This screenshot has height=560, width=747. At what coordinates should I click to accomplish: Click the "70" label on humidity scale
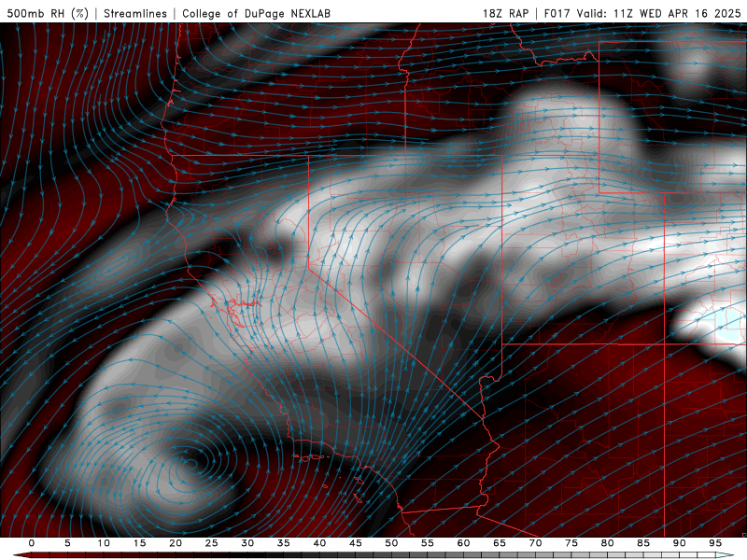[535, 543]
